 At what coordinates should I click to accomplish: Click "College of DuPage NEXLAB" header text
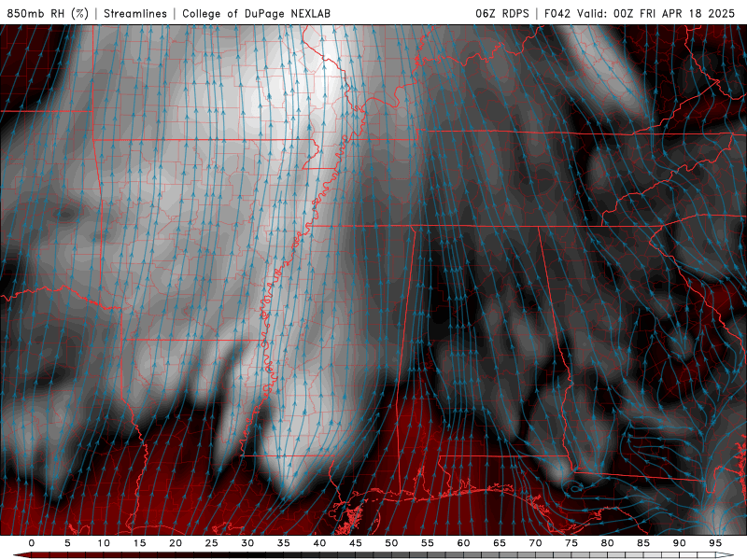(256, 13)
